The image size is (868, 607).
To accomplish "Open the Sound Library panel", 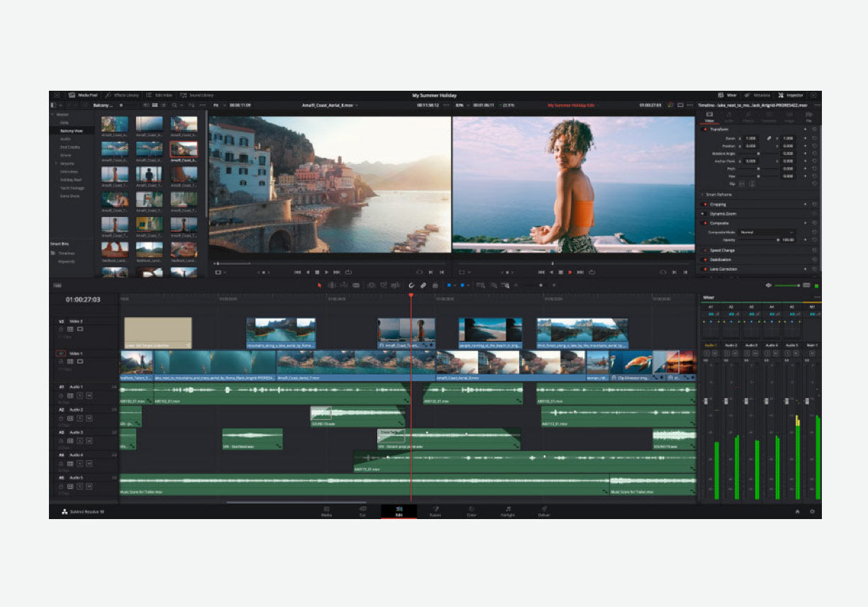I will click(x=200, y=95).
